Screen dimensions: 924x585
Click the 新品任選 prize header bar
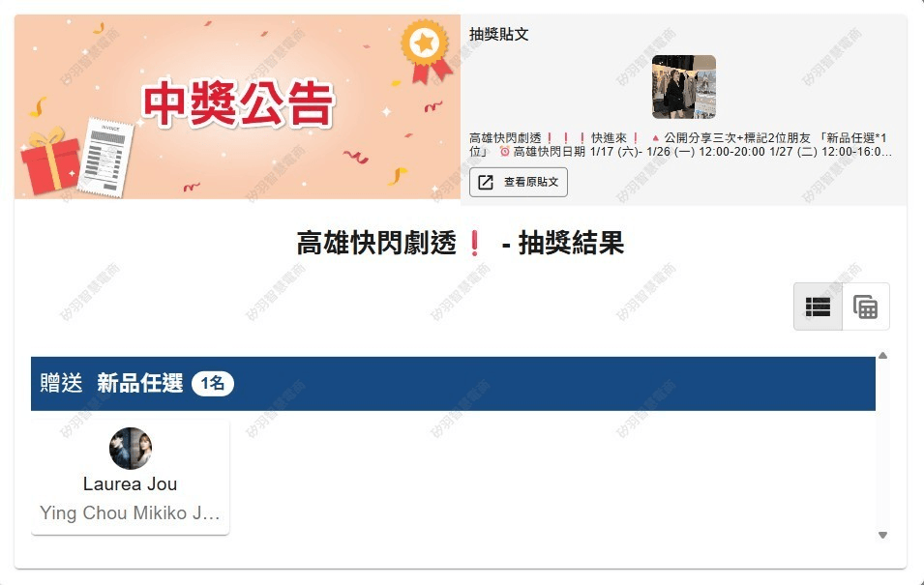click(453, 384)
